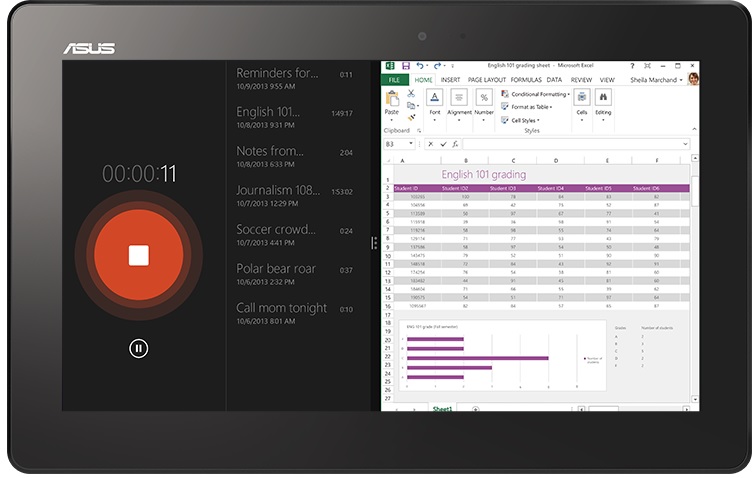Apply the Format Painter brush
756x478 pixels.
point(411,117)
